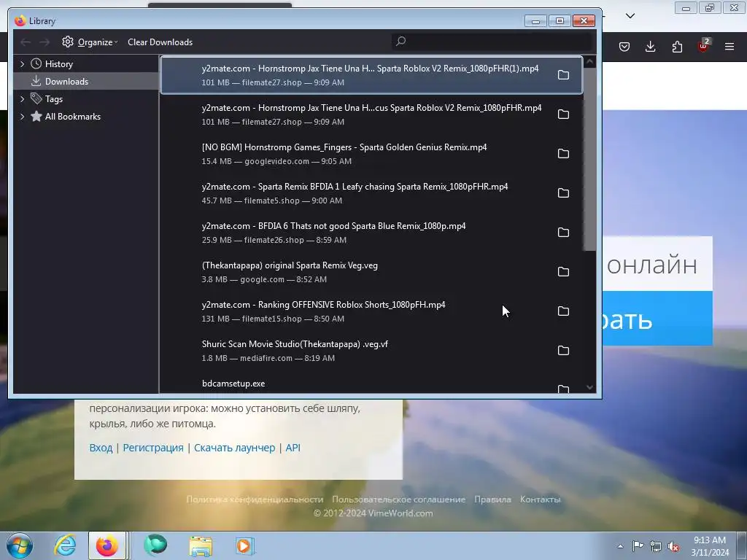Expand the All Bookmarks tree node
747x560 pixels.
click(x=22, y=117)
